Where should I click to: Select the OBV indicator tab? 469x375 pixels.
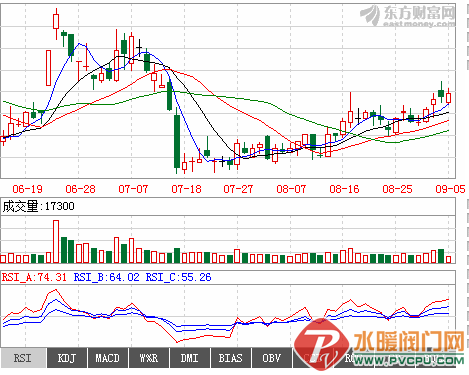point(272,358)
